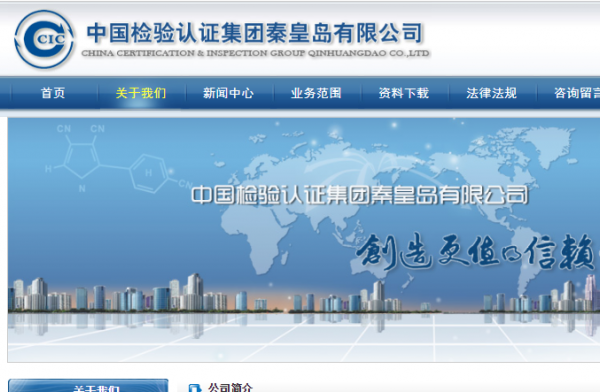Click the white company name over banner
This screenshot has width=600, height=392.
[359, 194]
